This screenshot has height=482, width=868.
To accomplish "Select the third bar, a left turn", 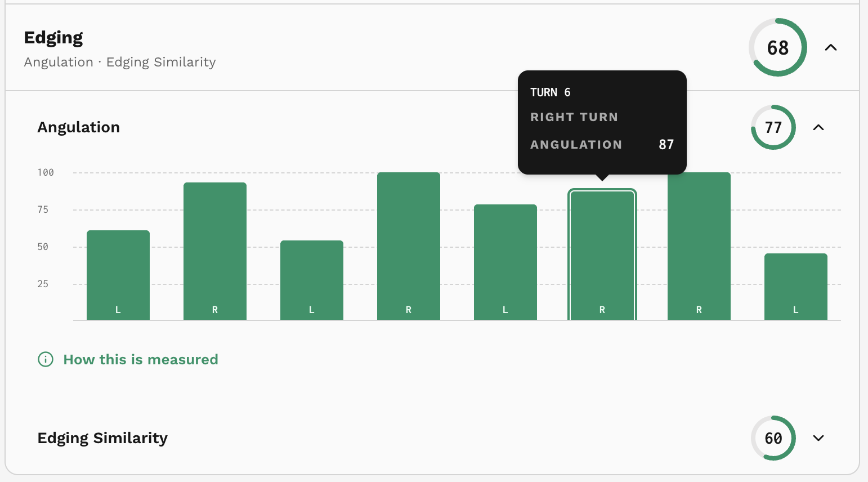I will [312, 280].
